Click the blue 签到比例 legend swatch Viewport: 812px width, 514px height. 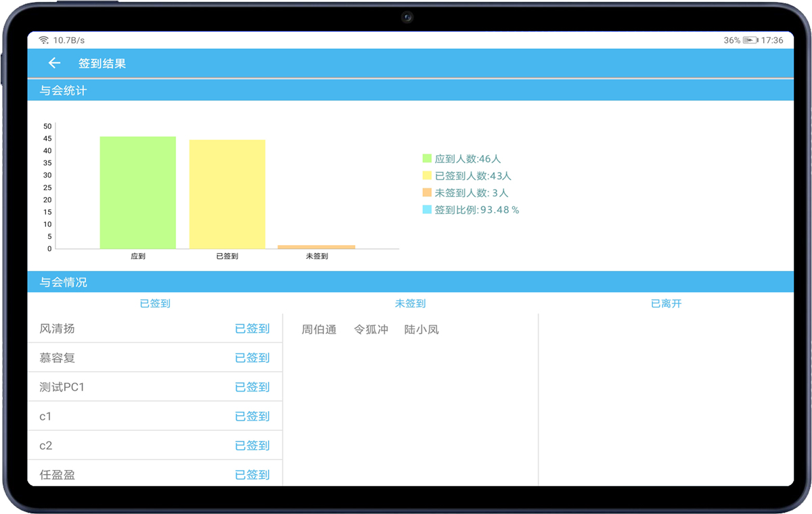pyautogui.click(x=427, y=209)
